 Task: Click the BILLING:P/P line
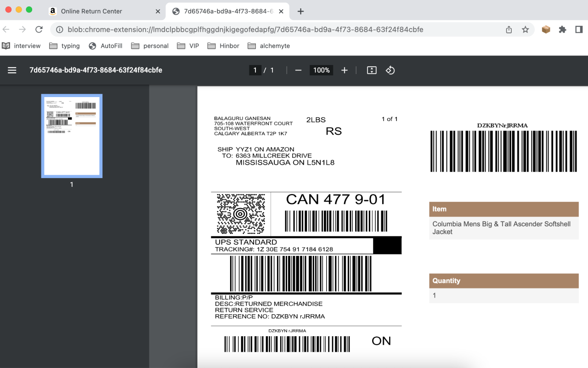coord(234,298)
